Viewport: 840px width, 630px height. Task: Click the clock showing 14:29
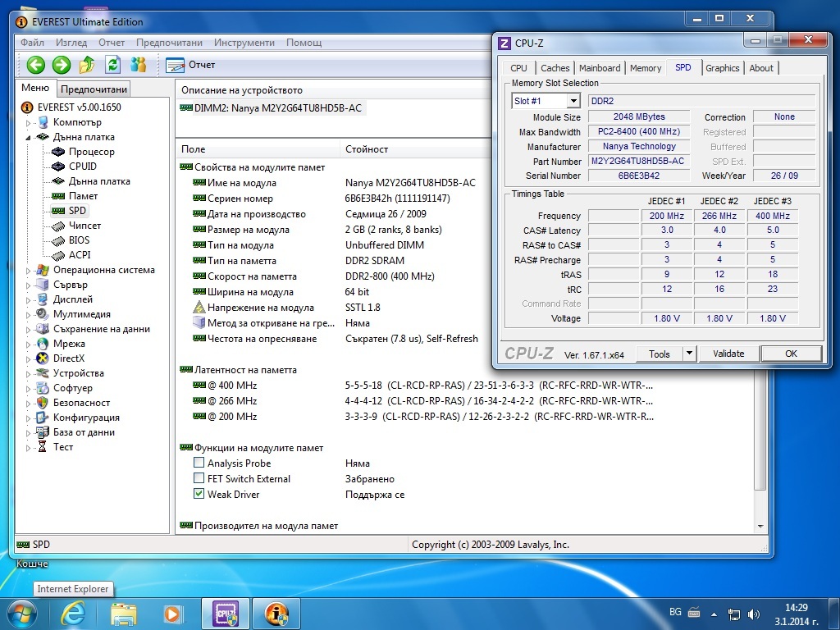[796, 608]
